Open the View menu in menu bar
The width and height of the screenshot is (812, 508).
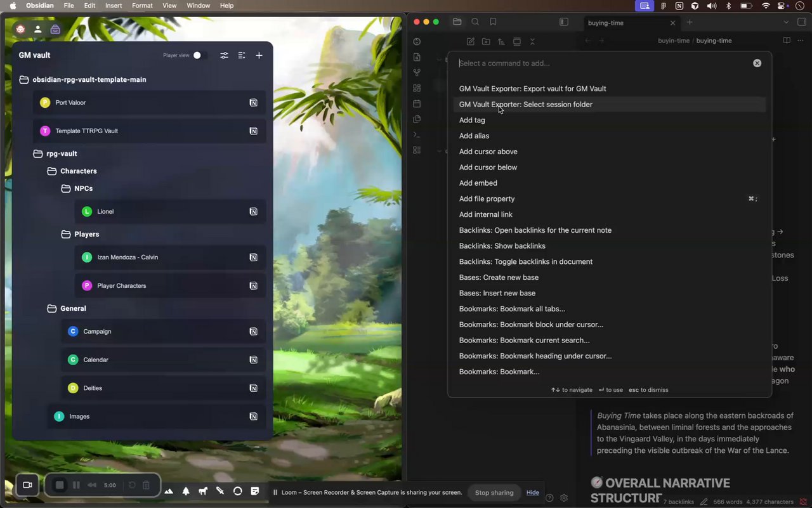tap(169, 6)
